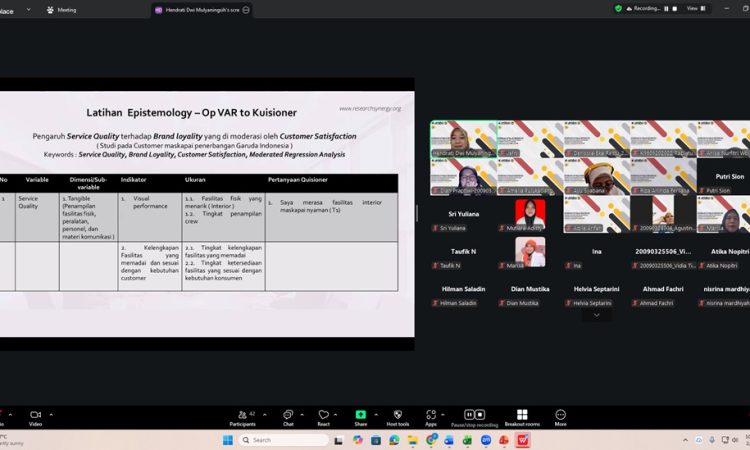Image resolution: width=750 pixels, height=450 pixels.
Task: Open the Apps panel
Action: 431,417
